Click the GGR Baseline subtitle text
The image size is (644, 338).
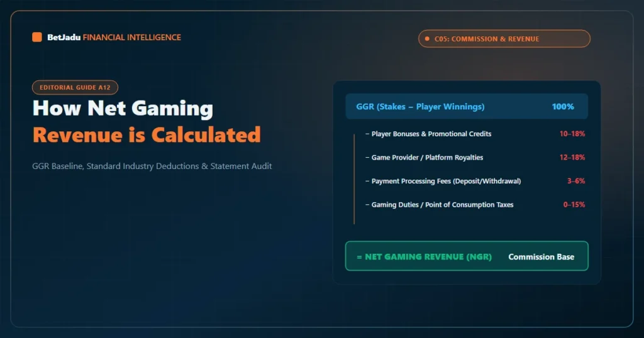(x=152, y=166)
